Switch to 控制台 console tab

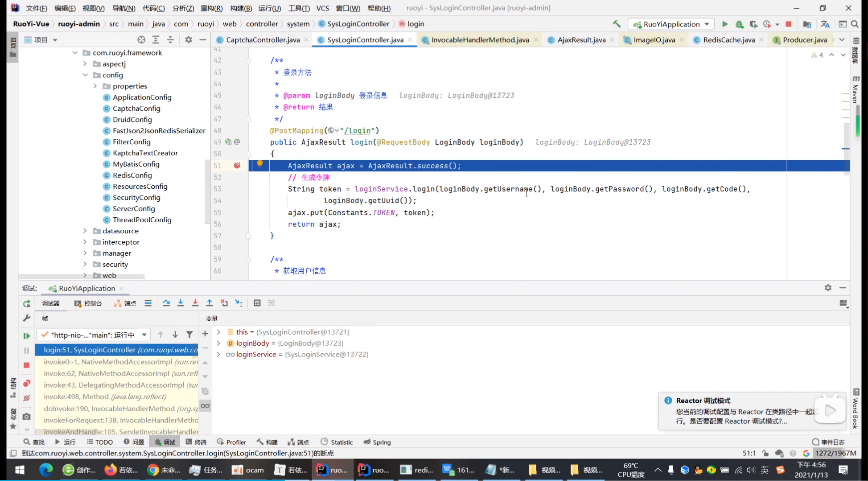(88, 303)
